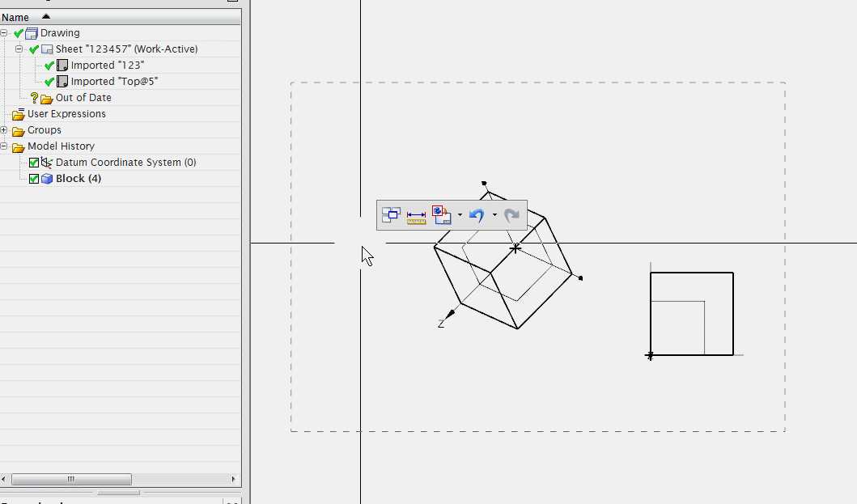Click the Out of Date folder icon
This screenshot has height=504, width=857.
47,99
